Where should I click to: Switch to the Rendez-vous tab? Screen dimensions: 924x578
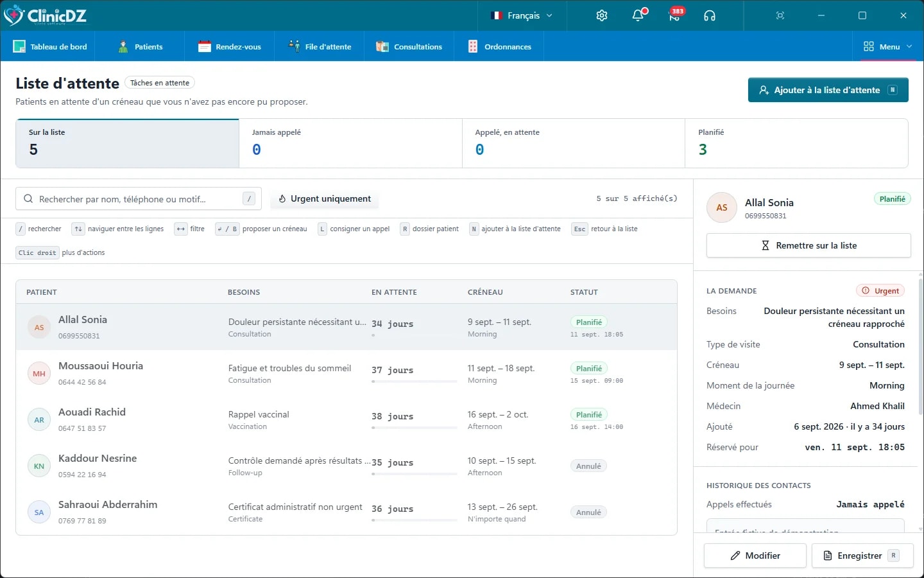coord(230,46)
